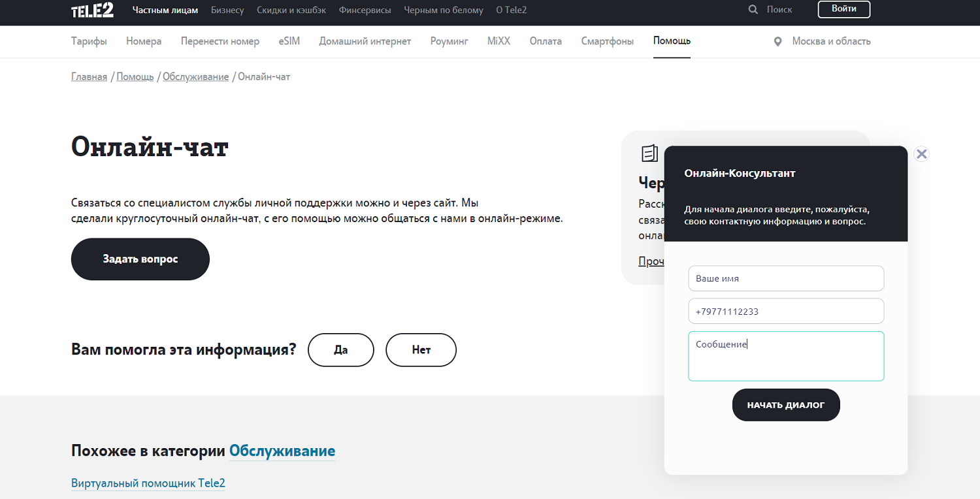Click the Онлайн-Консультант widget title

point(740,173)
